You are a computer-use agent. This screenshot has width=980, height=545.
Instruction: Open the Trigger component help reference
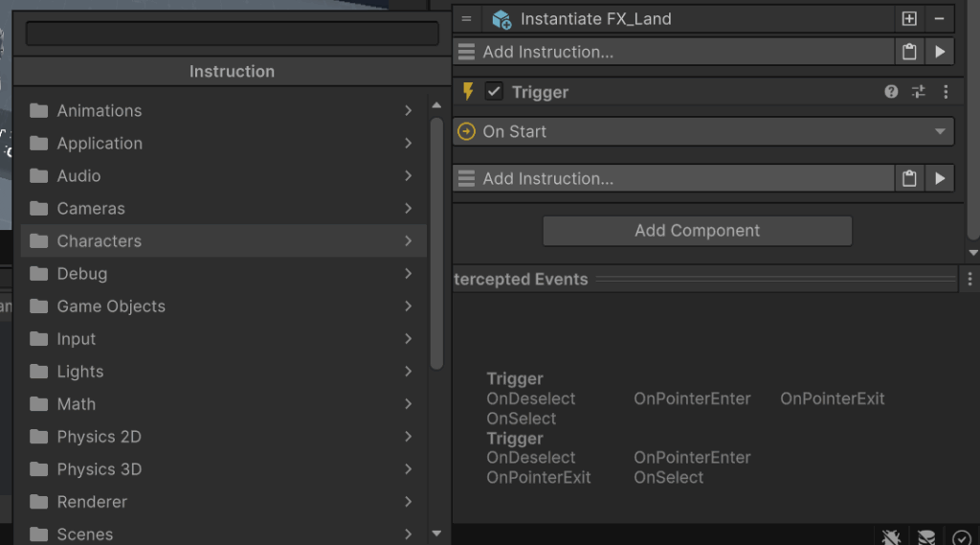point(891,92)
